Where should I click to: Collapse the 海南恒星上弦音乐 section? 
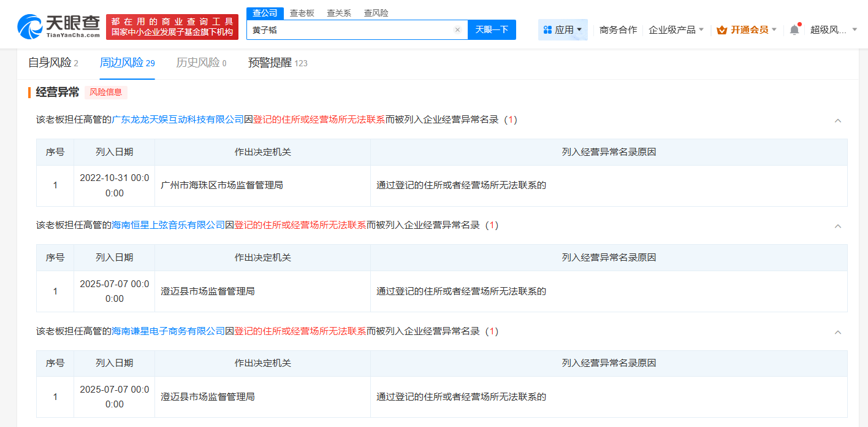point(838,226)
